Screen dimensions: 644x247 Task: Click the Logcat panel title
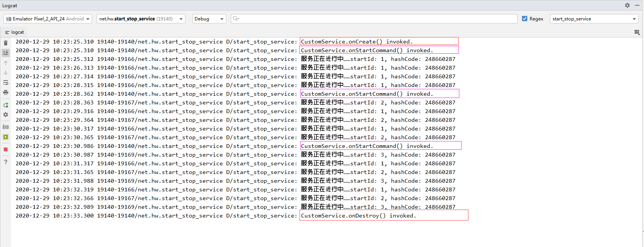click(10, 5)
